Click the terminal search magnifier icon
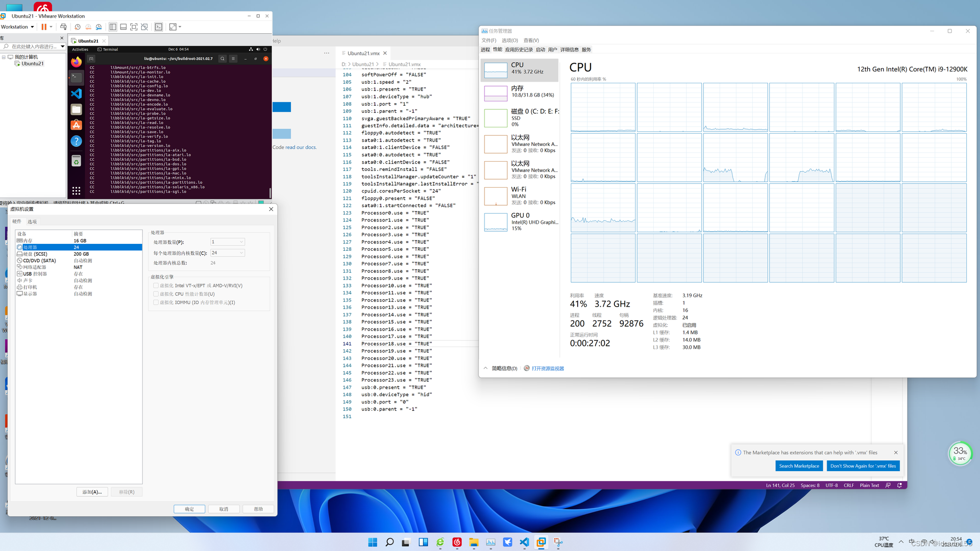This screenshot has width=980, height=551. click(222, 59)
